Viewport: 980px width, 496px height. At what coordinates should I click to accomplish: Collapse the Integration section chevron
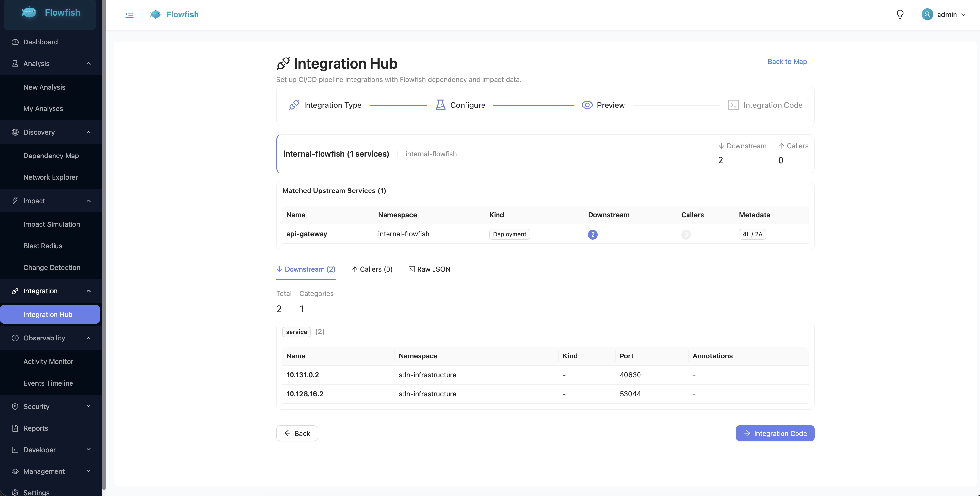pos(89,291)
